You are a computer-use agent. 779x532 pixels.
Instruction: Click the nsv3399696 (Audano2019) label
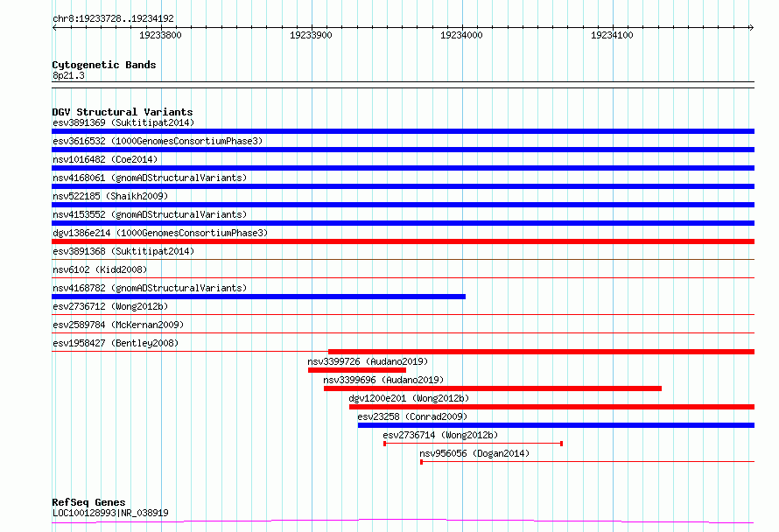tap(383, 380)
